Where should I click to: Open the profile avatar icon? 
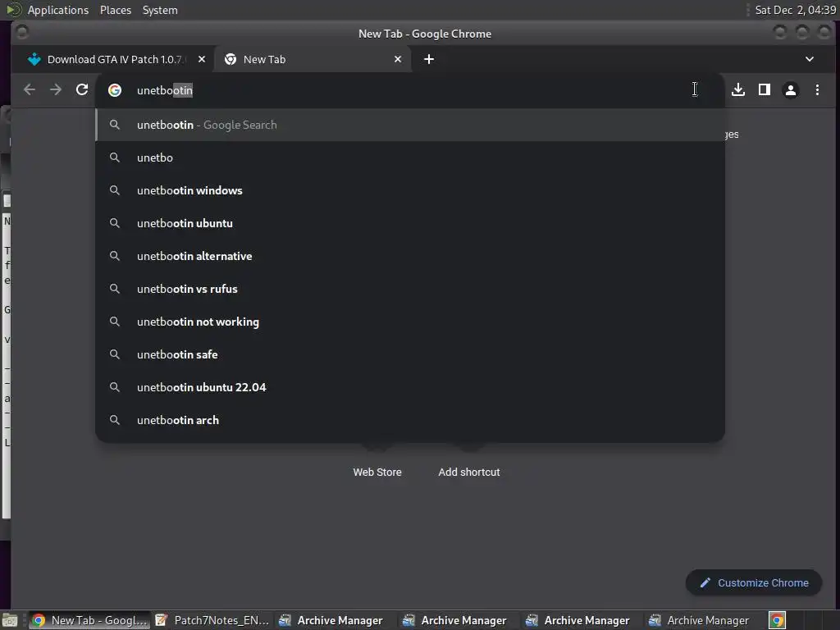[x=791, y=90]
